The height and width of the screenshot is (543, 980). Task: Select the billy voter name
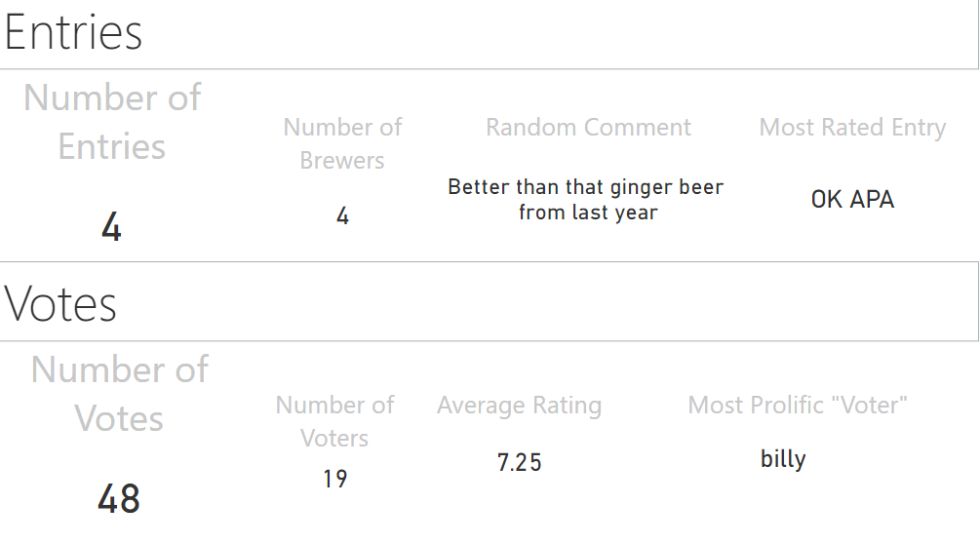point(783,459)
